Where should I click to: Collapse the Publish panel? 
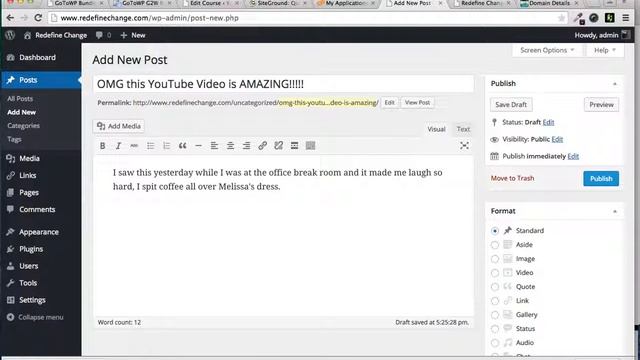click(615, 84)
